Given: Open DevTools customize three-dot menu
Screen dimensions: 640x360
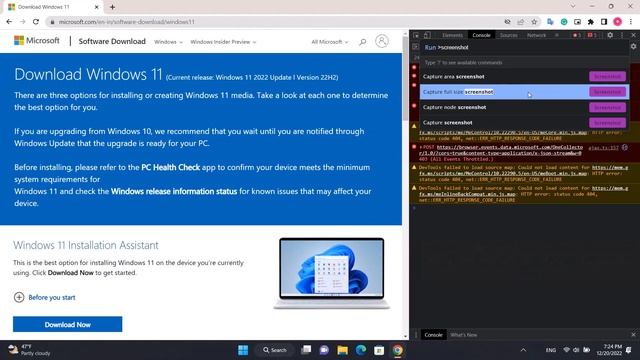Looking at the screenshot, I should point(622,35).
